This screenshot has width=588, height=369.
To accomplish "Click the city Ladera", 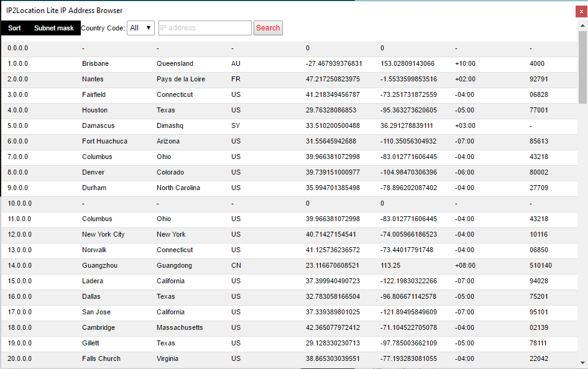I will [x=92, y=281].
